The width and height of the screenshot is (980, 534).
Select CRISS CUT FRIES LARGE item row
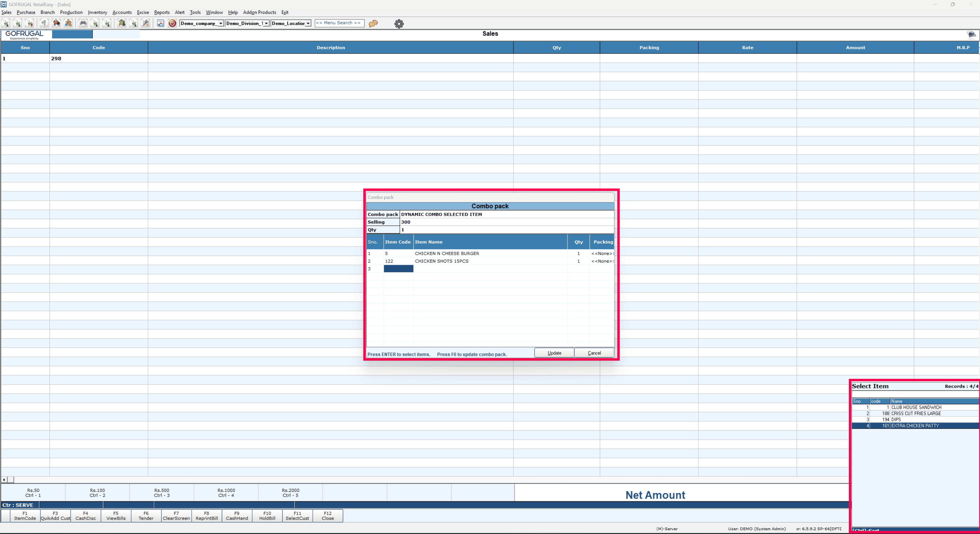916,414
